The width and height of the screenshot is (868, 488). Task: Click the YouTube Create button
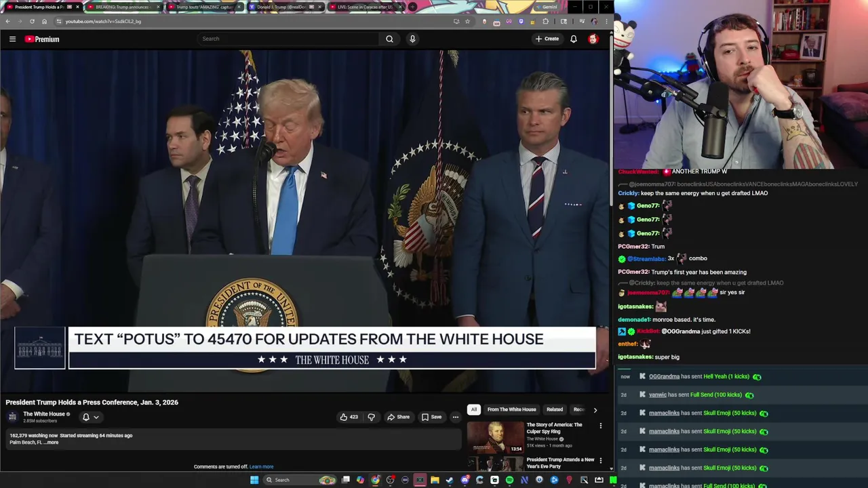tap(547, 39)
